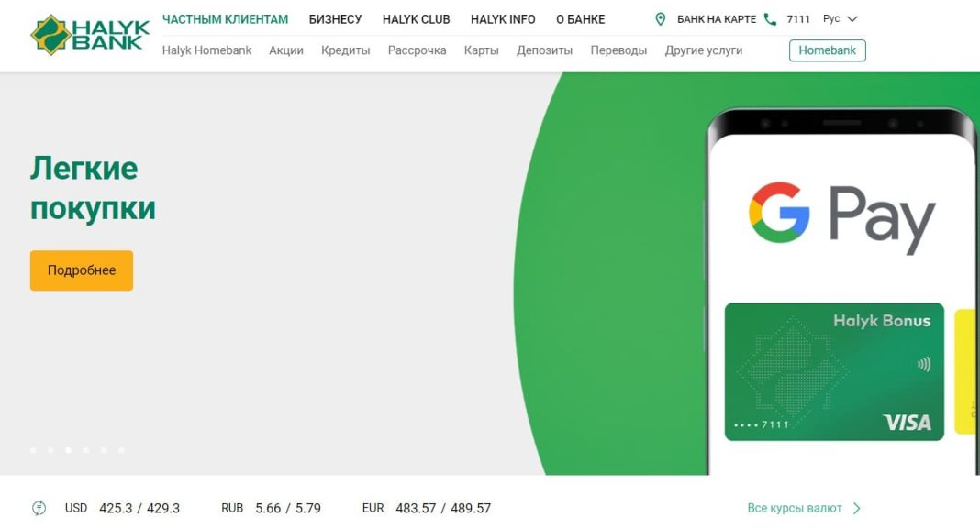Select the last carousel slide dot
The width and height of the screenshot is (980, 529).
tap(121, 449)
